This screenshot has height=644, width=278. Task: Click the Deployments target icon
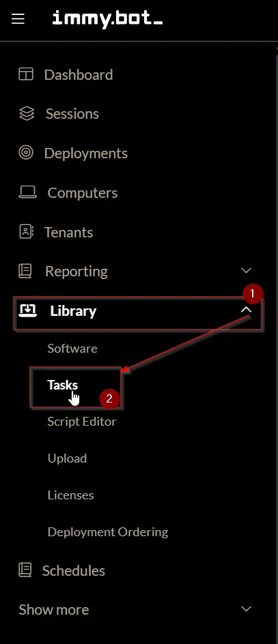click(x=26, y=153)
